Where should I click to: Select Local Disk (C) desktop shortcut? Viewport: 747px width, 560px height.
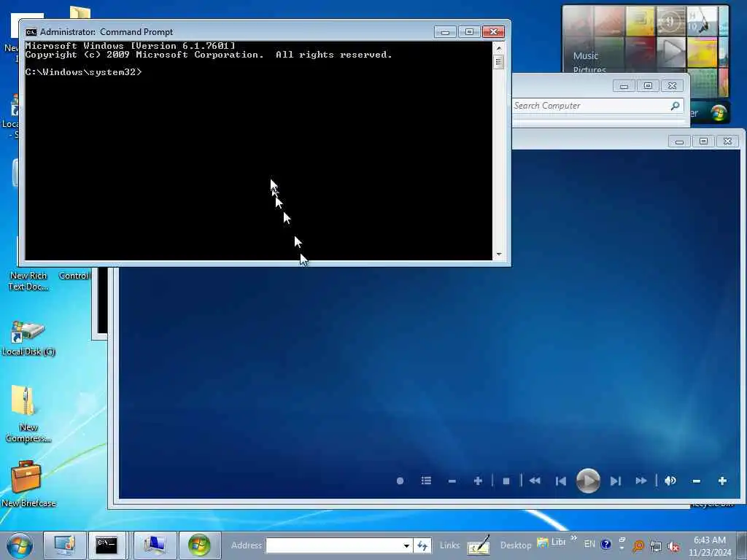pos(28,338)
